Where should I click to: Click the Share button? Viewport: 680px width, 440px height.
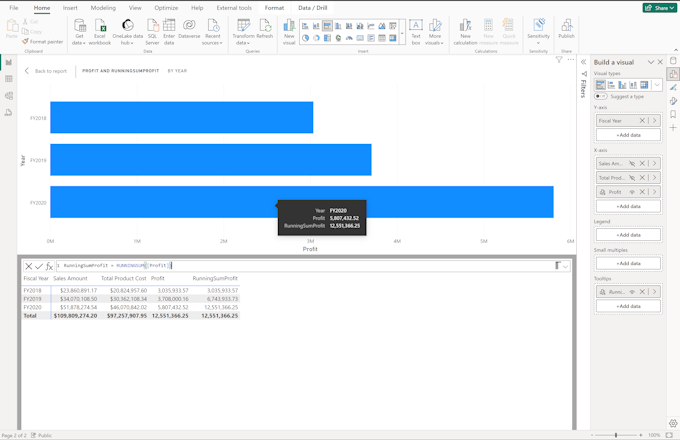[659, 8]
